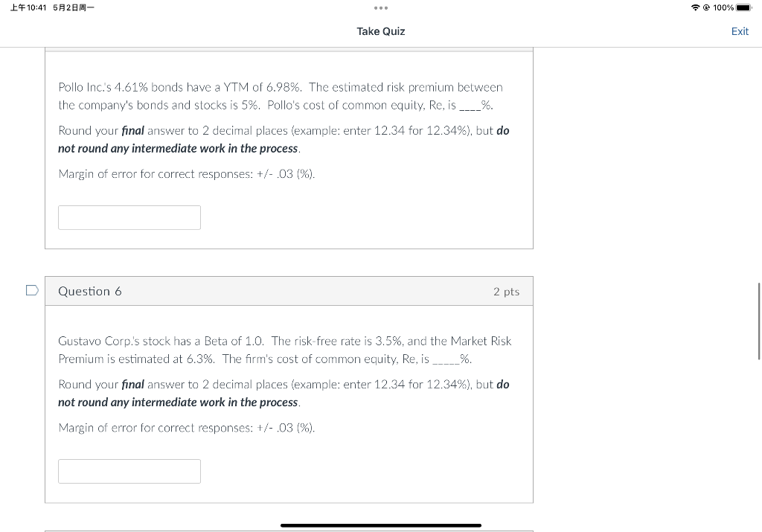This screenshot has height=532, width=762.
Task: Tap the Pollo question rounding instructions
Action: 284,139
